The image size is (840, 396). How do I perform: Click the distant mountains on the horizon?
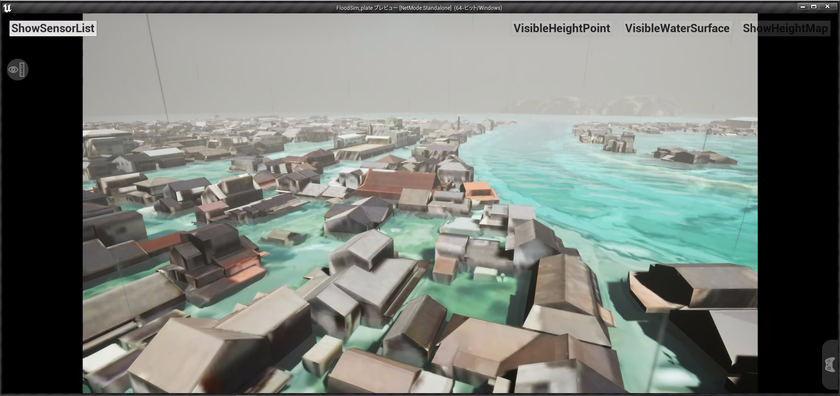tap(595, 105)
